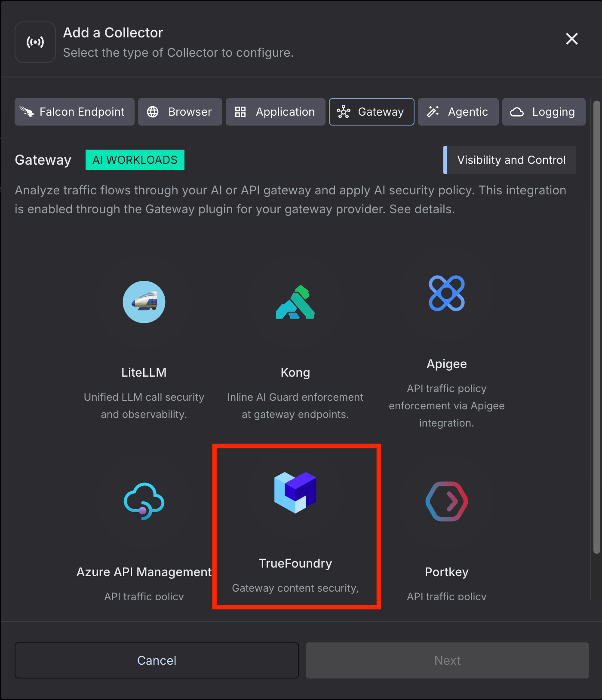Select the Gateway tab
Viewport: 602px width, 700px height.
tap(372, 112)
